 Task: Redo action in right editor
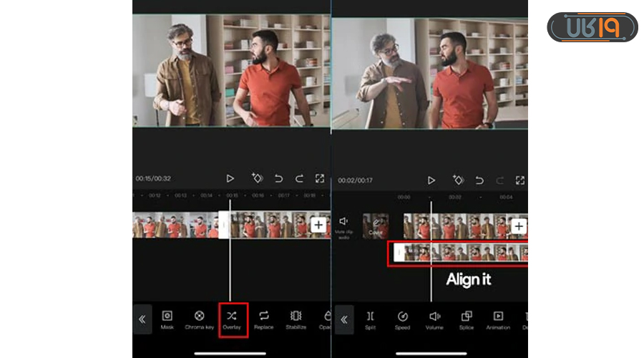(x=500, y=180)
